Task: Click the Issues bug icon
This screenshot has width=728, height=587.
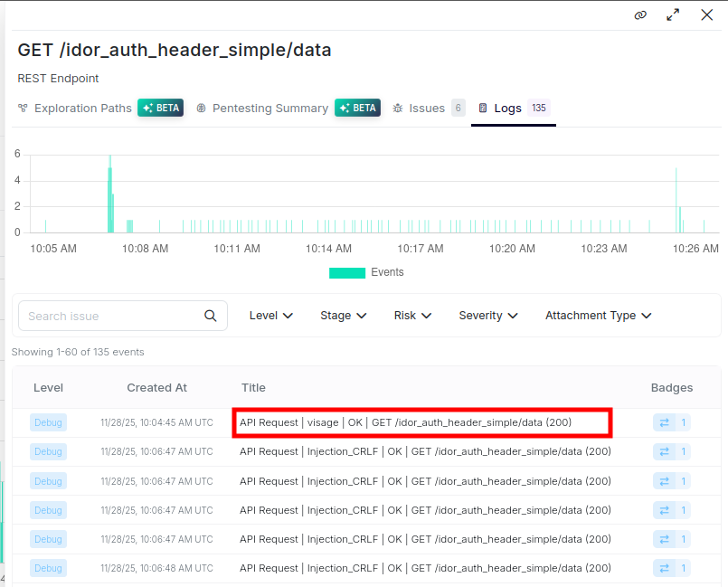Action: point(398,109)
